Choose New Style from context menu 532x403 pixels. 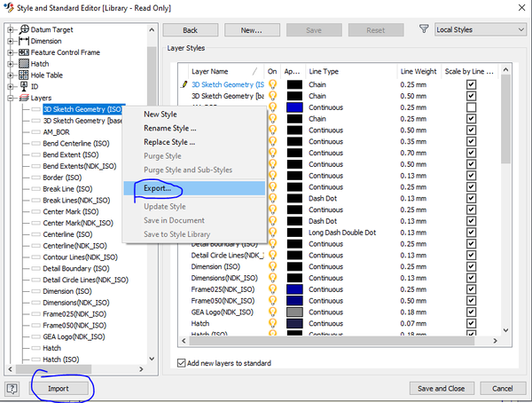194,115
